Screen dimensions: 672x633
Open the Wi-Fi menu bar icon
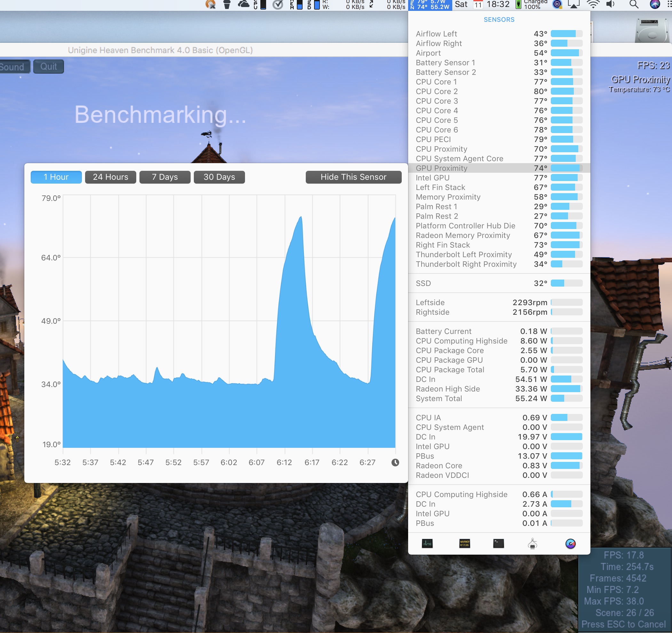(593, 4)
